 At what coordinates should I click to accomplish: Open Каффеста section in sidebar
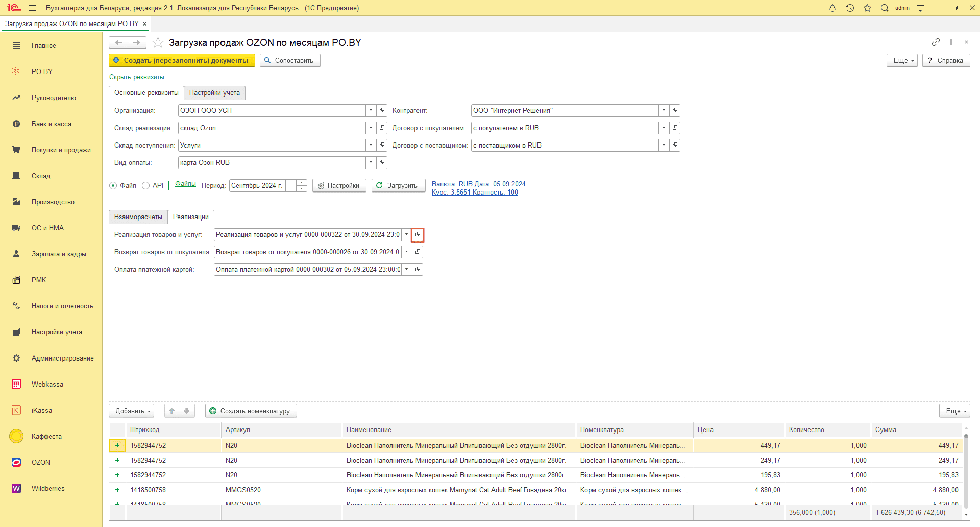[x=46, y=436]
